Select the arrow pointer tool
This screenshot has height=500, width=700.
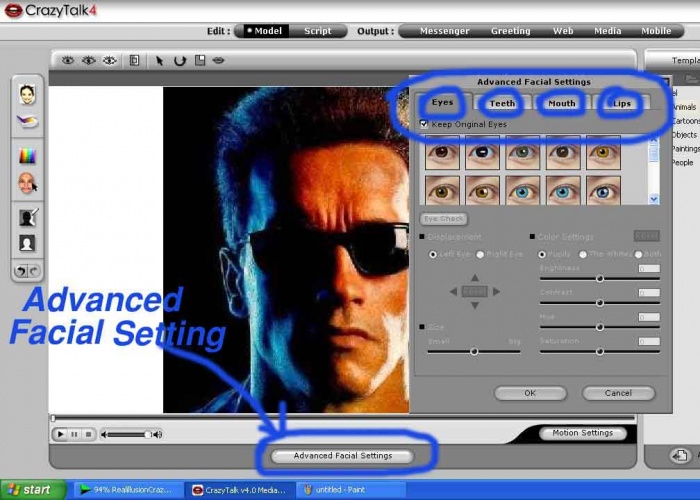pyautogui.click(x=159, y=61)
